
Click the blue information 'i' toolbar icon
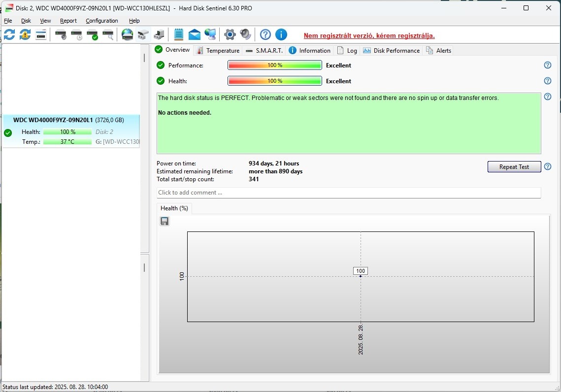tap(281, 34)
